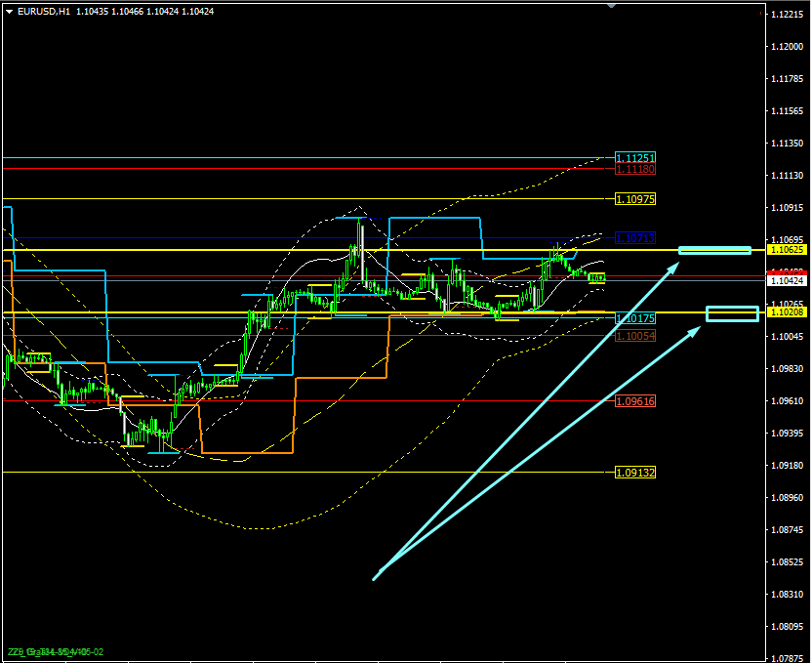812x663 pixels.
Task: Select the cyan 1.11251 price label
Action: point(635,157)
